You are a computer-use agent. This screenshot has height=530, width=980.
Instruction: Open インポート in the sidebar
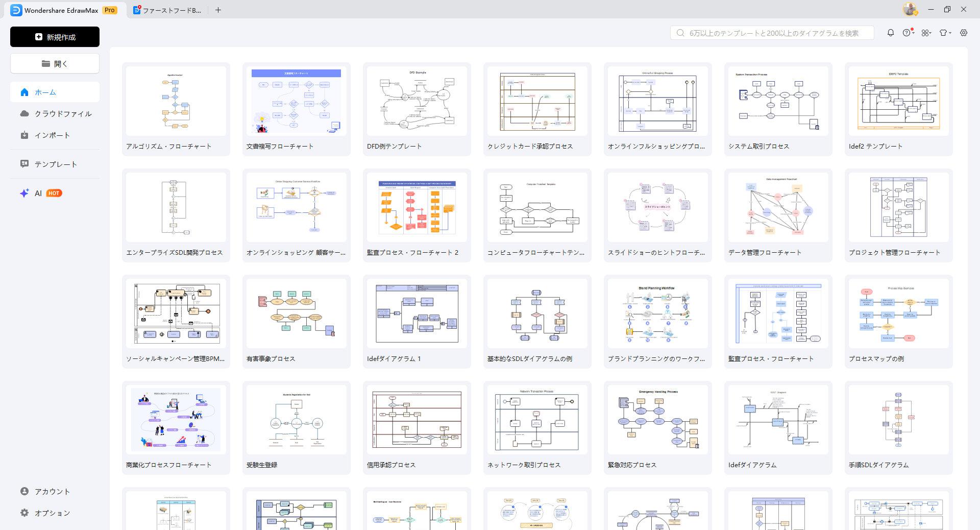tap(55, 135)
